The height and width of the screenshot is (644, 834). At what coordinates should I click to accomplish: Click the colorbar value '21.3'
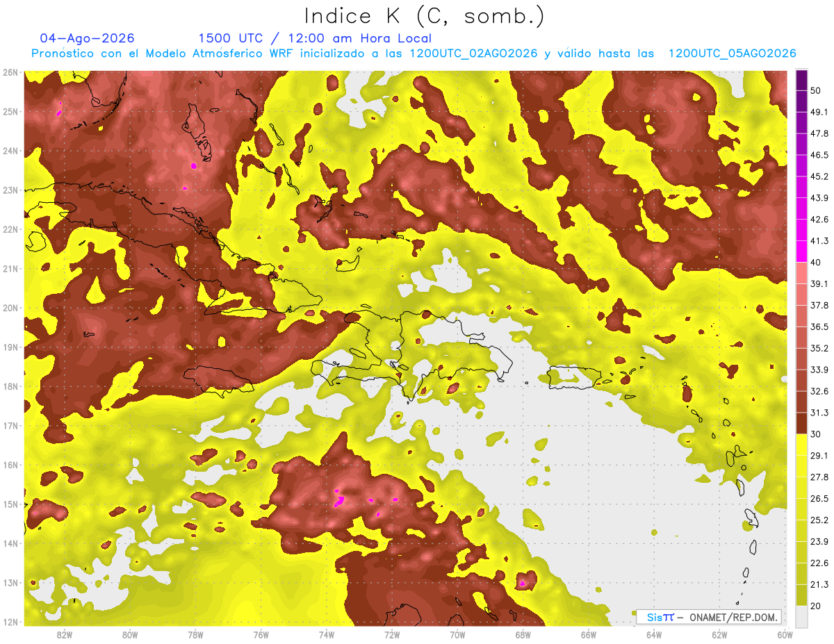point(819,584)
